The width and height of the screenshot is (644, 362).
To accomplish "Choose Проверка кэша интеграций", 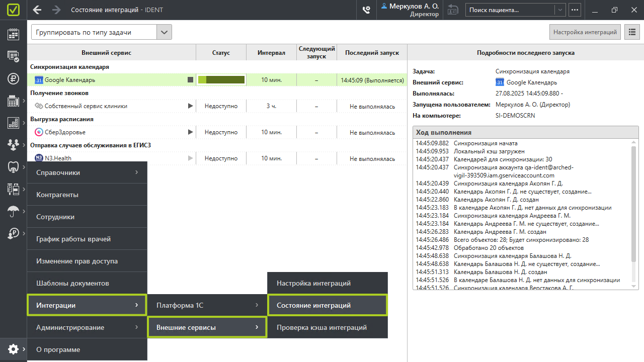I will click(328, 327).
